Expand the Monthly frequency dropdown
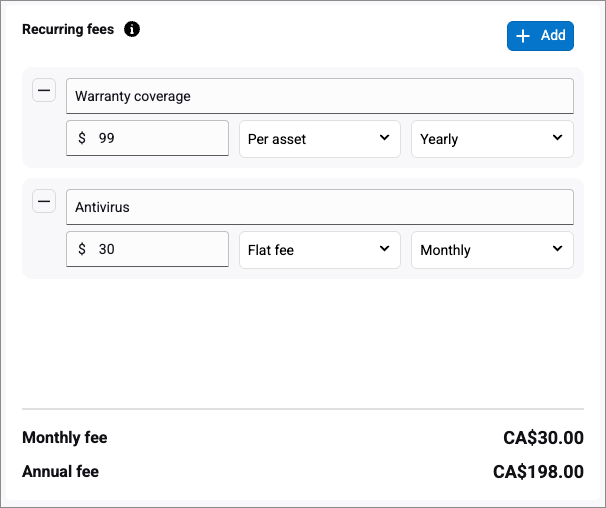606x508 pixels. (492, 250)
